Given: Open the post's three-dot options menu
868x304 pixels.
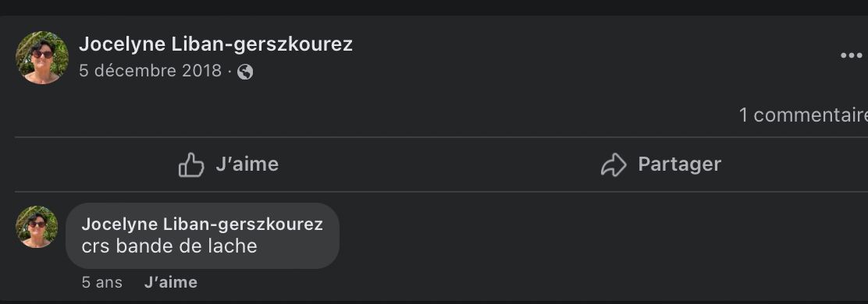Looking at the screenshot, I should click(x=852, y=55).
